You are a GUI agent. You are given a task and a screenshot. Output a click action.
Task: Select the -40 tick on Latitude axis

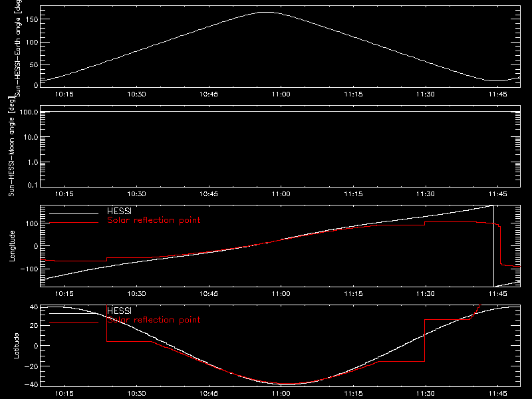[x=31, y=385]
